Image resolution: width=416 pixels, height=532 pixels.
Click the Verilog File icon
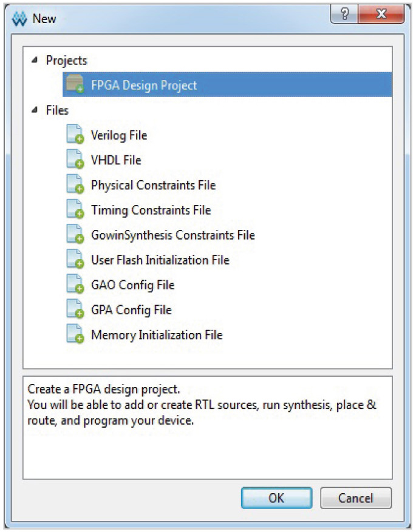[x=74, y=135]
